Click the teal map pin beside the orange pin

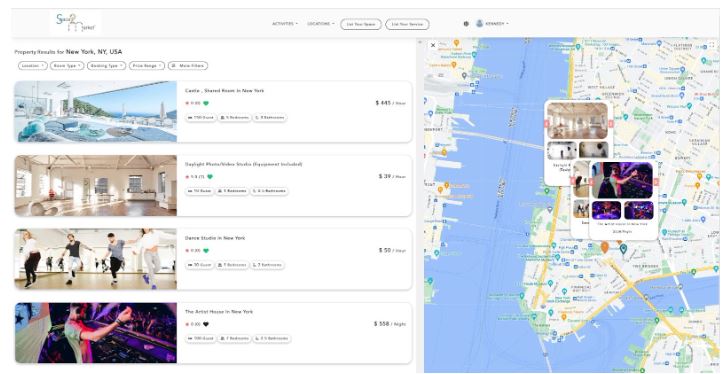623,249
